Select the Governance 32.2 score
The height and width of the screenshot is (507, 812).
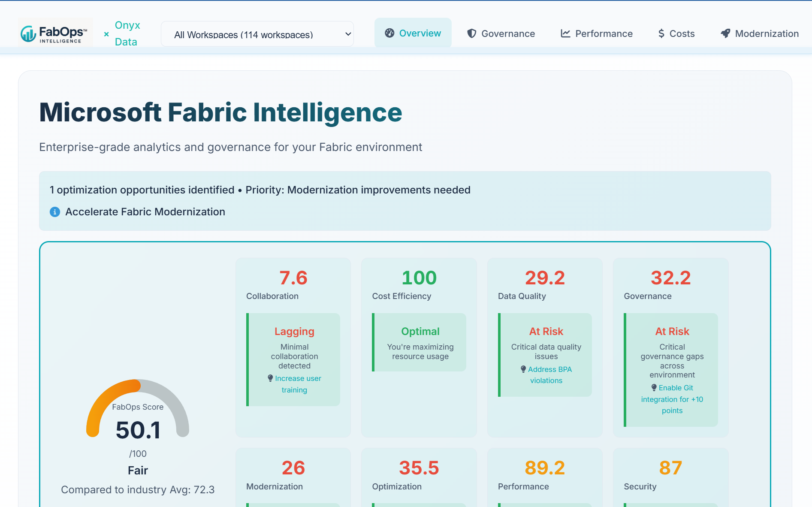click(x=671, y=278)
